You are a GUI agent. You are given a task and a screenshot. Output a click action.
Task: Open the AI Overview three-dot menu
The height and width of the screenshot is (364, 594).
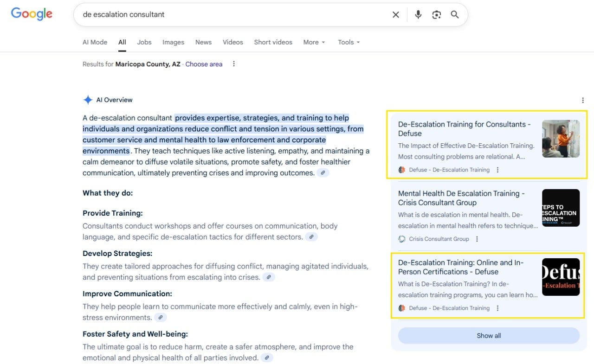(x=583, y=100)
